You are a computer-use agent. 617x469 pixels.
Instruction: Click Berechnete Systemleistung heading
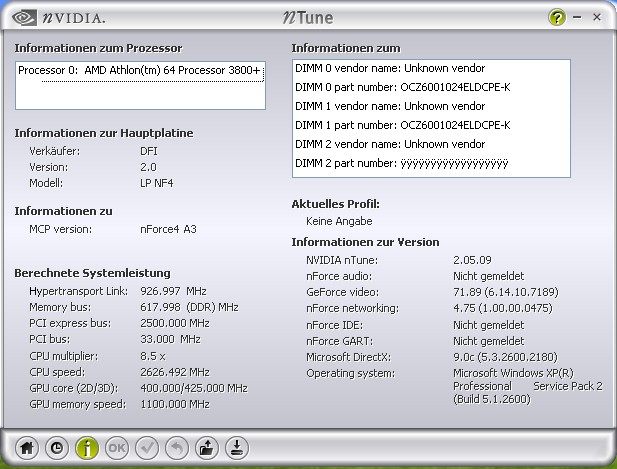[92, 273]
